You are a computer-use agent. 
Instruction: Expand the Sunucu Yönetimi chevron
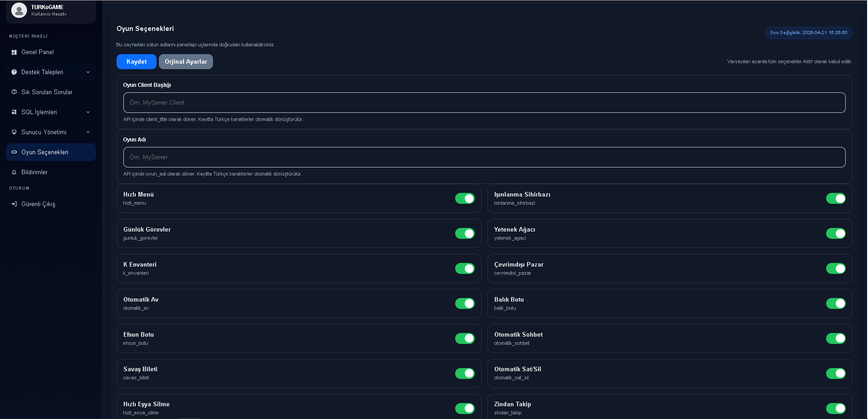pos(88,132)
